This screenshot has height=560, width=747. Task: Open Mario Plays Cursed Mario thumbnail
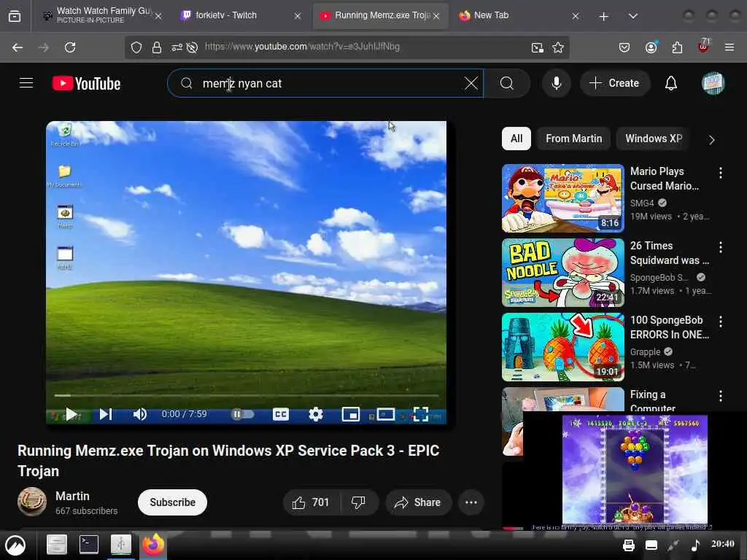tap(562, 198)
